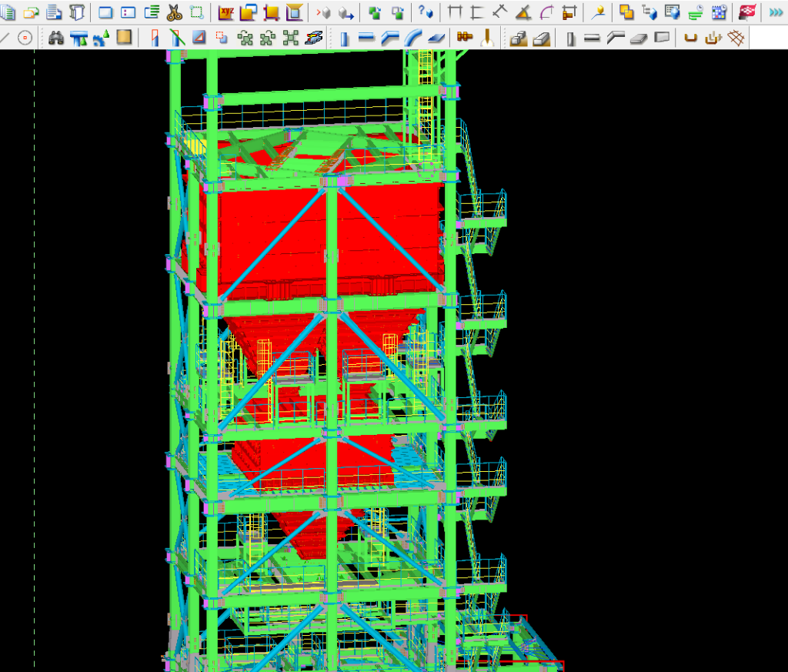
Task: Click the yellow square crop work area icon
Action: point(272,12)
